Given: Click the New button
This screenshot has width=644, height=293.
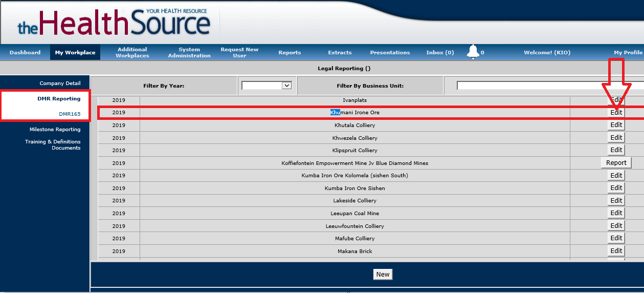Looking at the screenshot, I should click(x=383, y=275).
